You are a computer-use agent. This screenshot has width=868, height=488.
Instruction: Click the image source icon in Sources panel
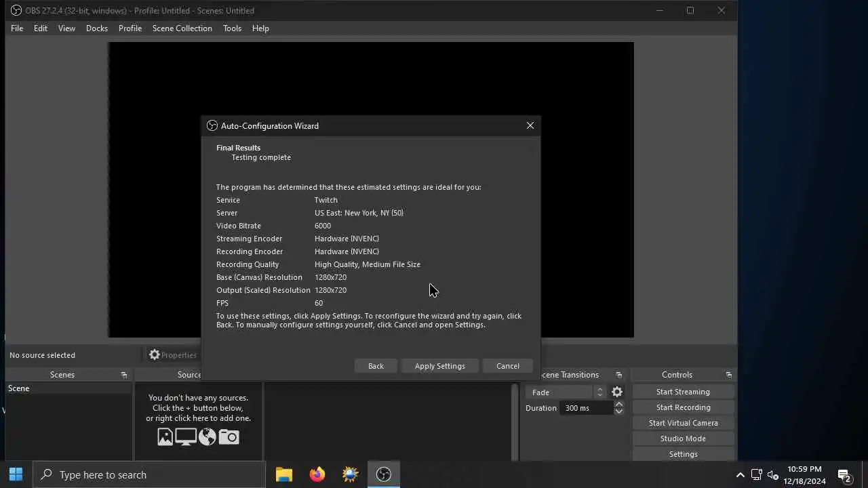click(x=165, y=437)
